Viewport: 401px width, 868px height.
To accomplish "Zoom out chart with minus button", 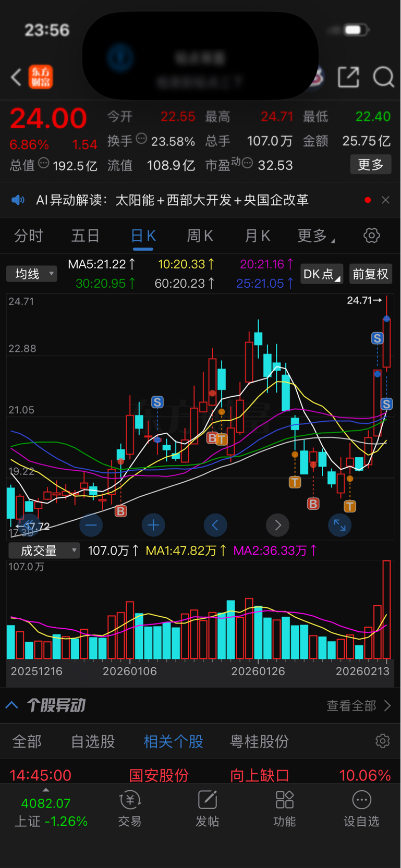I will [91, 525].
